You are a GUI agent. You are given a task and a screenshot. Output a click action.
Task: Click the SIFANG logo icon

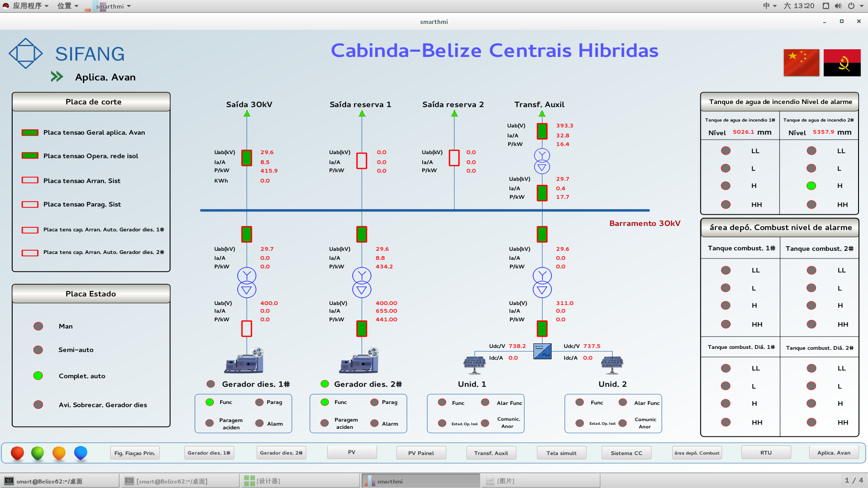[x=26, y=53]
